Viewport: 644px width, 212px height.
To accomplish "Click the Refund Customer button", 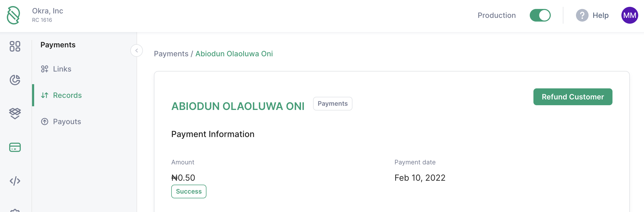I will [x=573, y=97].
